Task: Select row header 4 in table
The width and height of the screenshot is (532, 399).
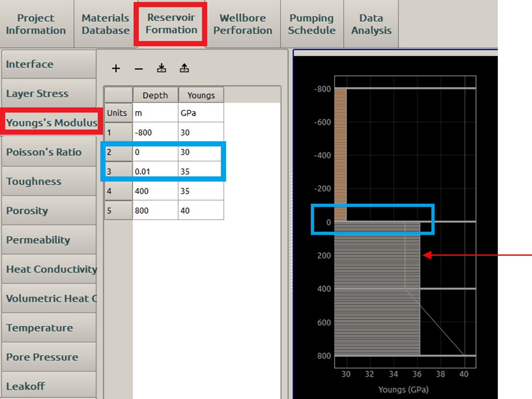Action: [118, 191]
